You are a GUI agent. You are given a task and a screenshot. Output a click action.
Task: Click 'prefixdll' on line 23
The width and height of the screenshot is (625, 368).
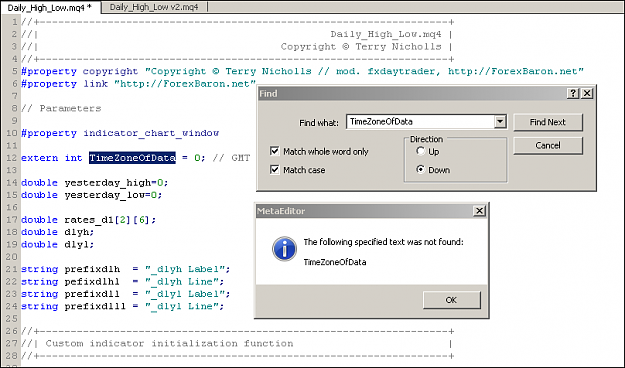tap(92, 294)
